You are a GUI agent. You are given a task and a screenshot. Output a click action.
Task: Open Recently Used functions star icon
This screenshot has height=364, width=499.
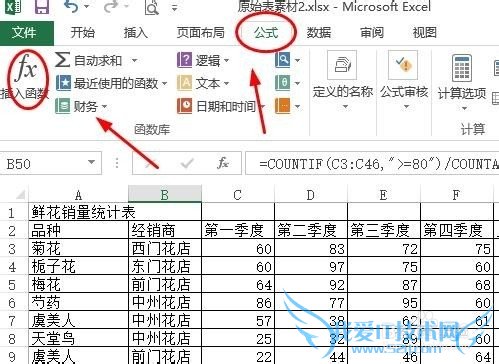coord(63,83)
